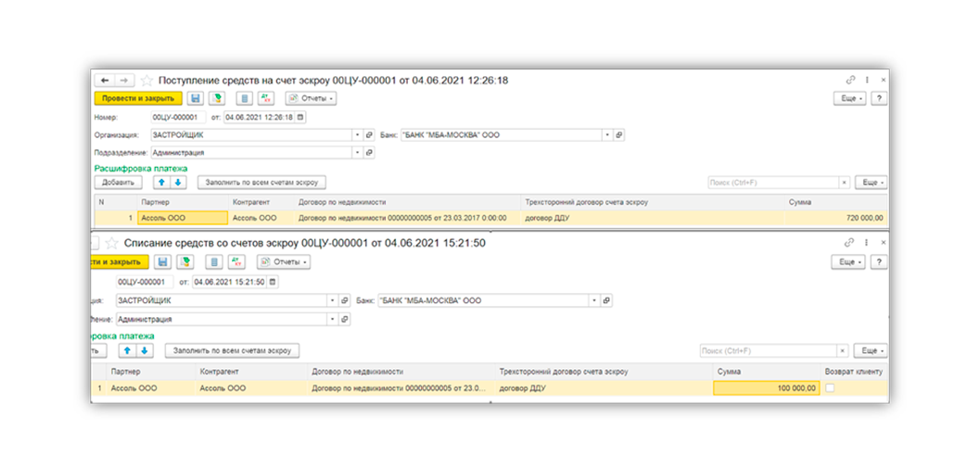The height and width of the screenshot is (470, 980).
Task: Open ЗАСТРОЙЩИК organization card in Поступление window
Action: point(369,135)
